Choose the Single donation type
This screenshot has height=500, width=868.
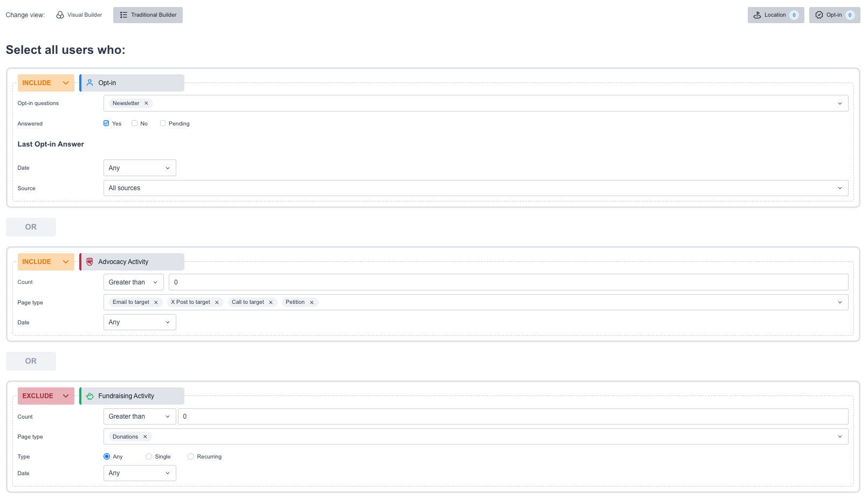click(149, 456)
